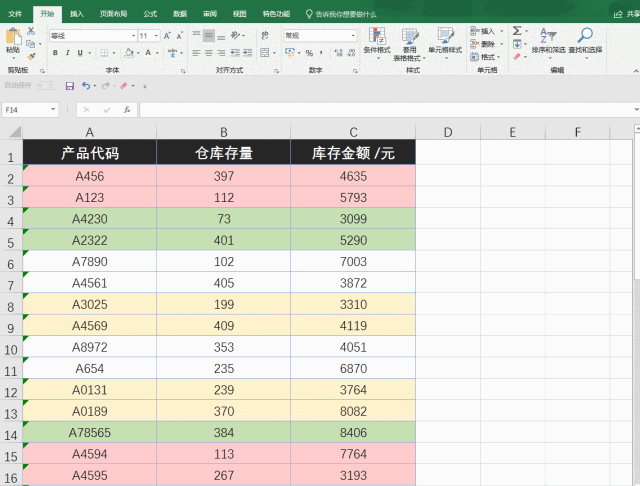
Task: Click the Insert Function fx icon
Action: coord(127,110)
